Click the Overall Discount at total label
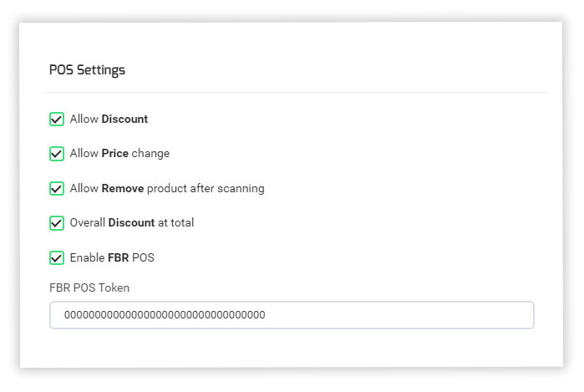The image size is (584, 392). pyautogui.click(x=132, y=223)
